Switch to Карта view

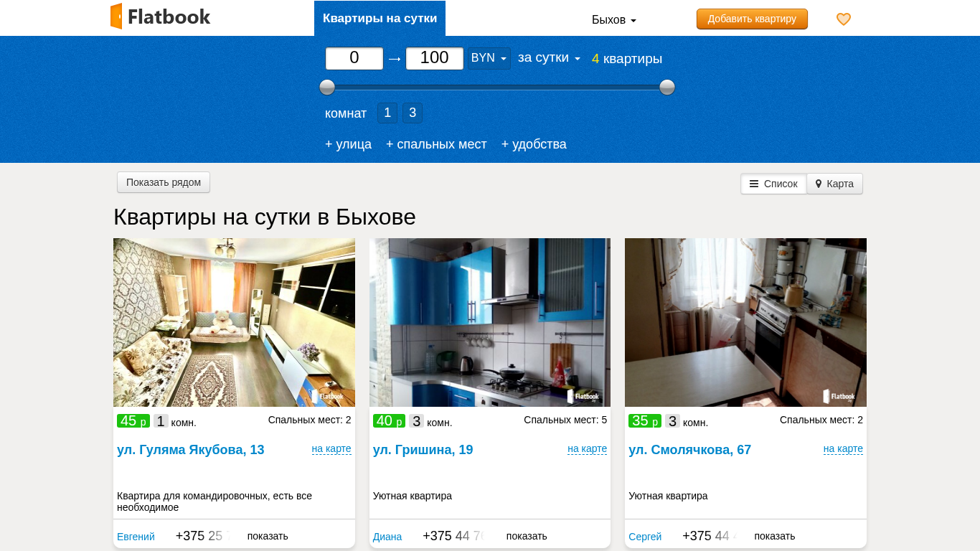tap(834, 184)
